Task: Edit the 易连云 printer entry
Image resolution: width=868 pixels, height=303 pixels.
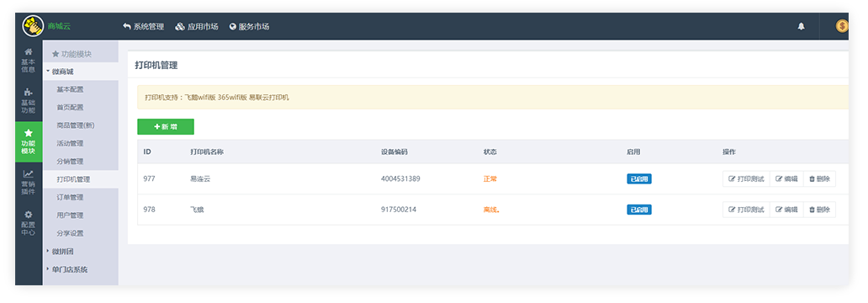Action: coord(786,179)
